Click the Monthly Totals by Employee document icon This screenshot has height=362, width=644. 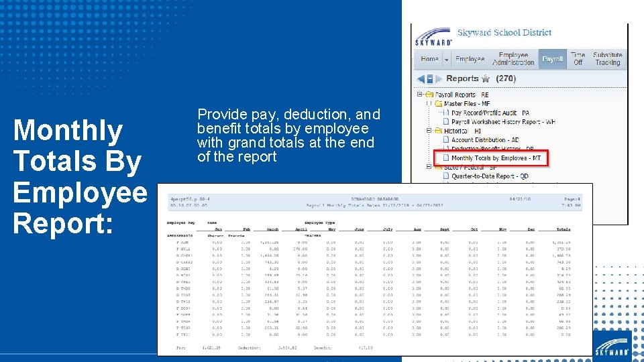pos(446,158)
